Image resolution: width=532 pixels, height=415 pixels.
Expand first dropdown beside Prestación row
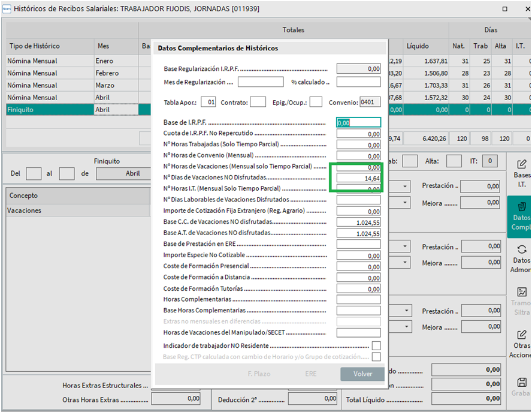click(x=405, y=186)
